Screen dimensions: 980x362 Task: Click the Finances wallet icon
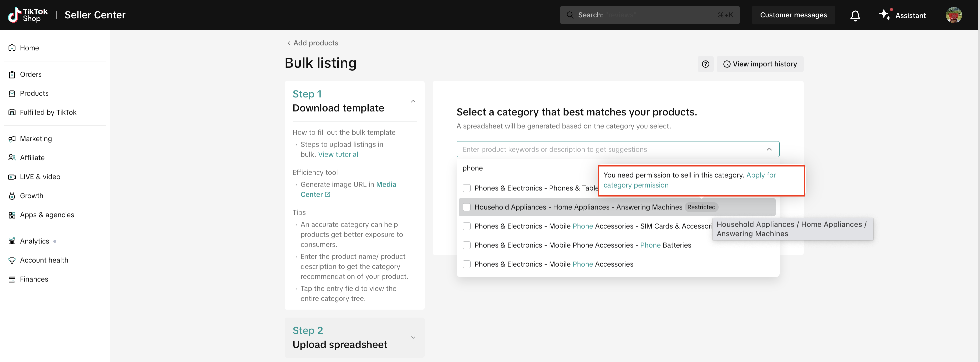[x=12, y=279]
